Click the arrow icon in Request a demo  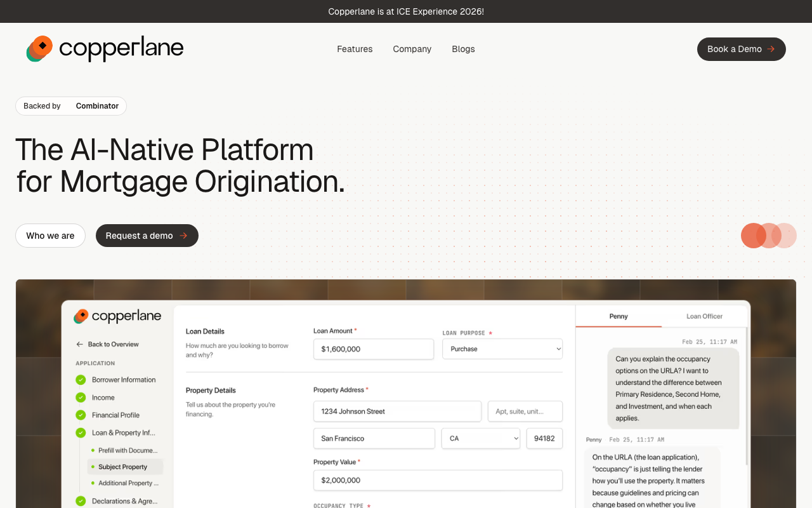point(183,236)
